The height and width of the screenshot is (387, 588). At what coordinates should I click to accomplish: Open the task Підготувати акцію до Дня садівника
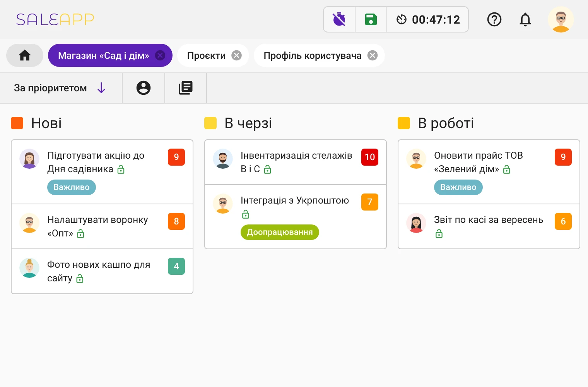click(x=102, y=172)
